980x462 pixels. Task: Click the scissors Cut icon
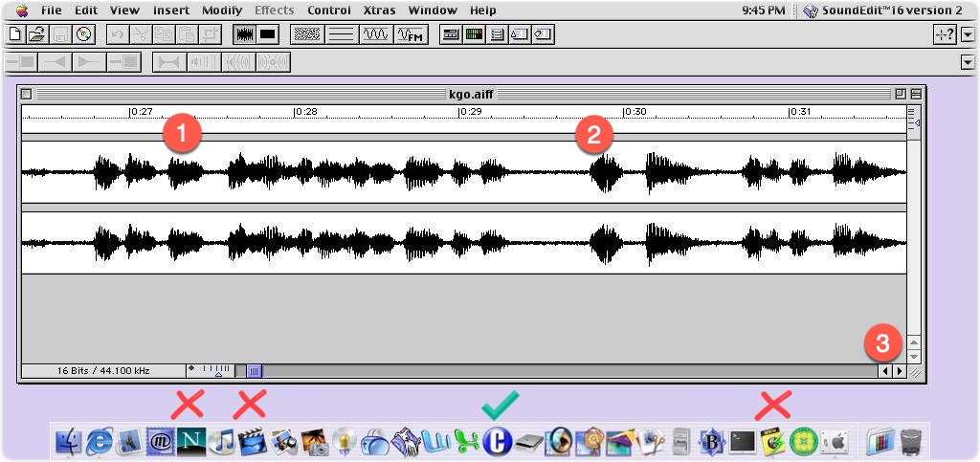click(x=142, y=34)
